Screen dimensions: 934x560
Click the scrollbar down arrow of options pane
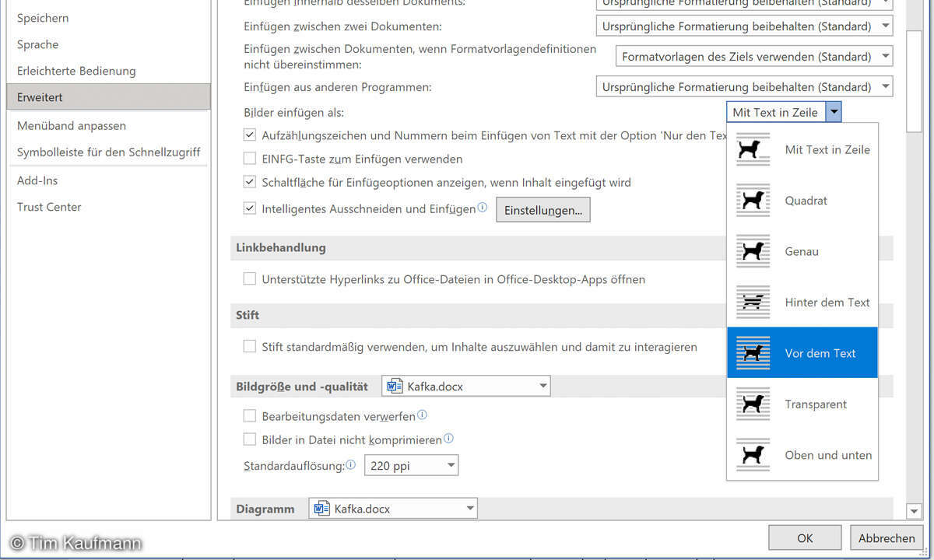point(915,510)
